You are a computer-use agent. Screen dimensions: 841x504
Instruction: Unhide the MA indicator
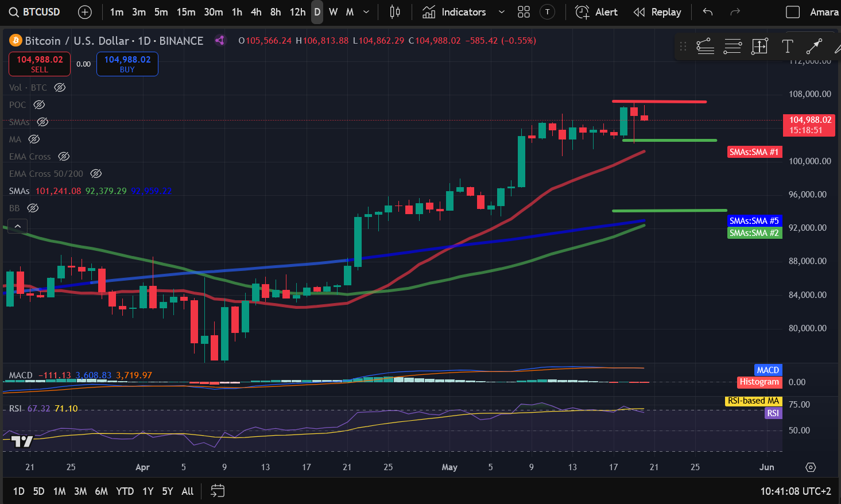coord(34,139)
